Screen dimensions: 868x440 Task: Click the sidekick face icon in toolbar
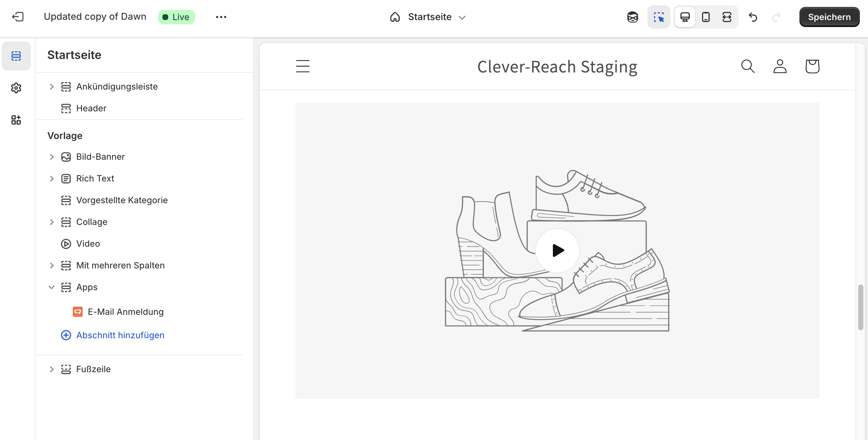tap(633, 17)
